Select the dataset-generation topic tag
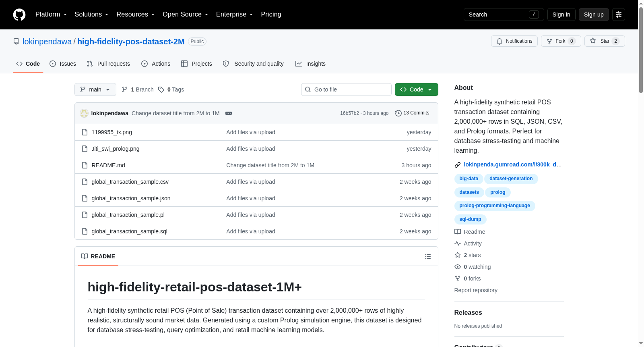This screenshot has width=644, height=347. (511, 179)
